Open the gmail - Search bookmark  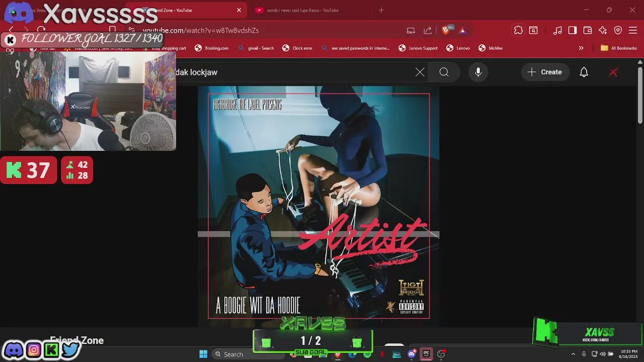256,48
